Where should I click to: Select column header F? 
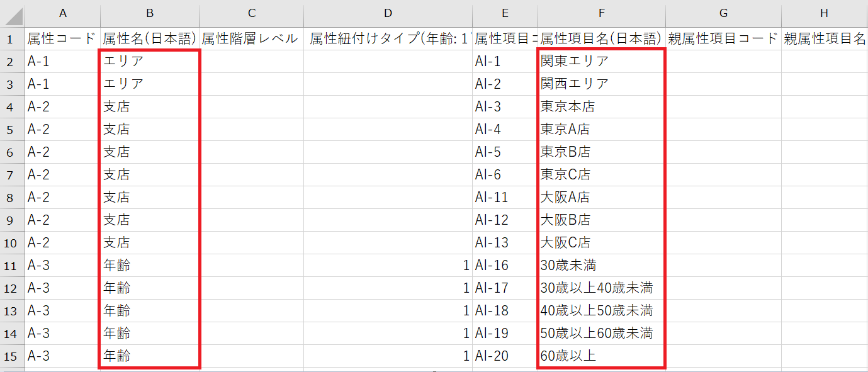(x=601, y=13)
